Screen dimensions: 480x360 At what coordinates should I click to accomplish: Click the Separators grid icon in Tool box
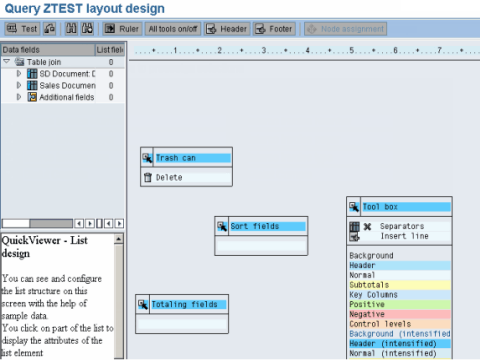click(x=354, y=227)
